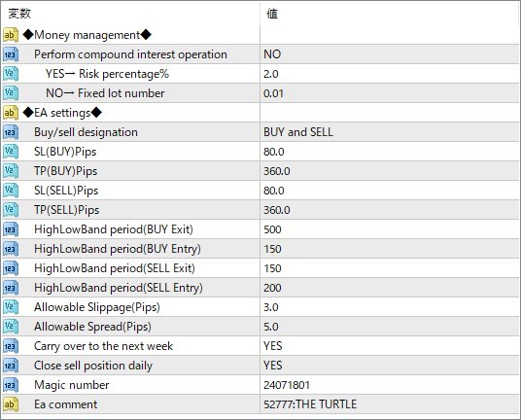Click the integer icon beside Magic number
The width and height of the screenshot is (521, 420).
[x=11, y=385]
